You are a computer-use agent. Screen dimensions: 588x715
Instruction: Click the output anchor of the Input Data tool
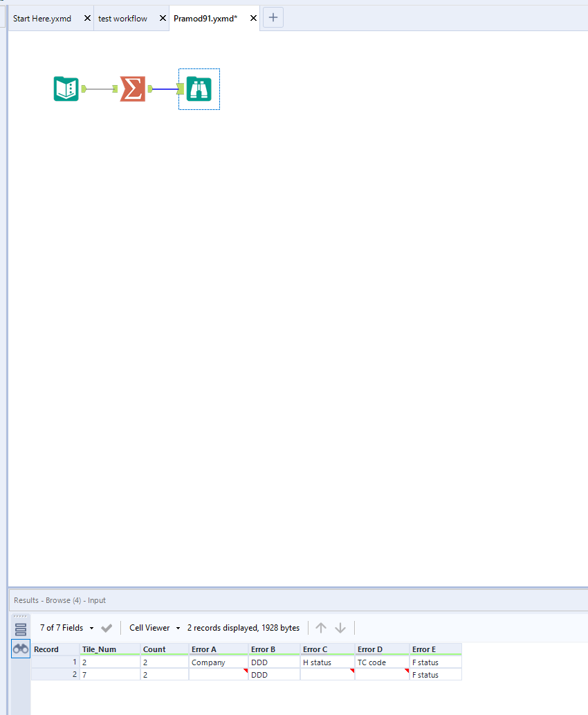click(x=82, y=89)
